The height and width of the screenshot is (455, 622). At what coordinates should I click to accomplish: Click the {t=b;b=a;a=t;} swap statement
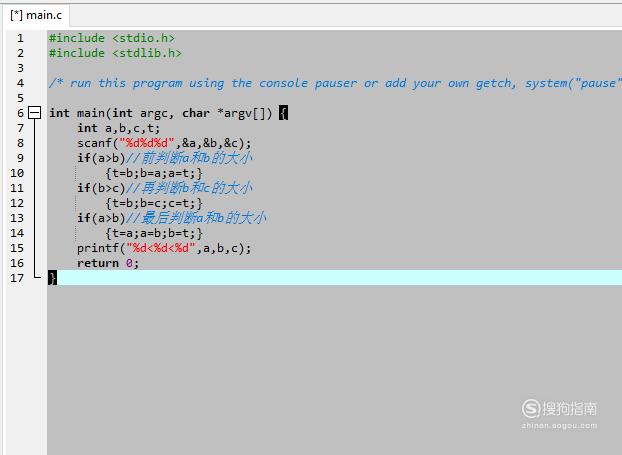click(154, 173)
